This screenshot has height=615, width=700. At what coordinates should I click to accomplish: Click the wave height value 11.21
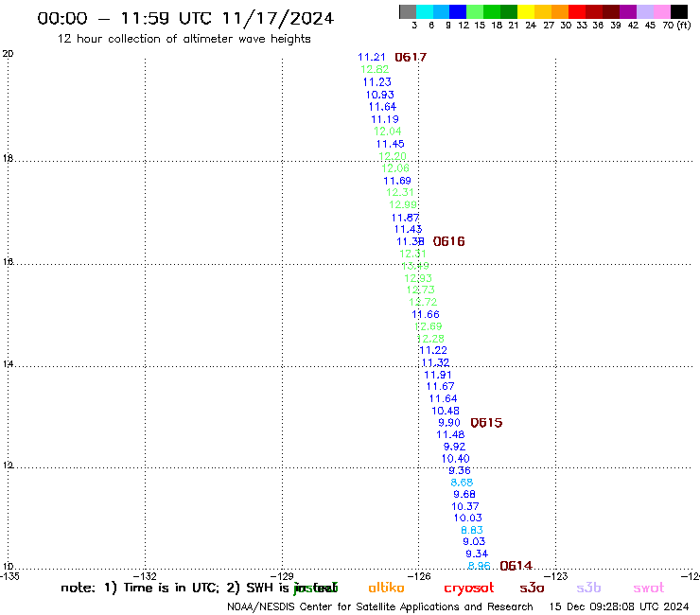click(x=372, y=57)
